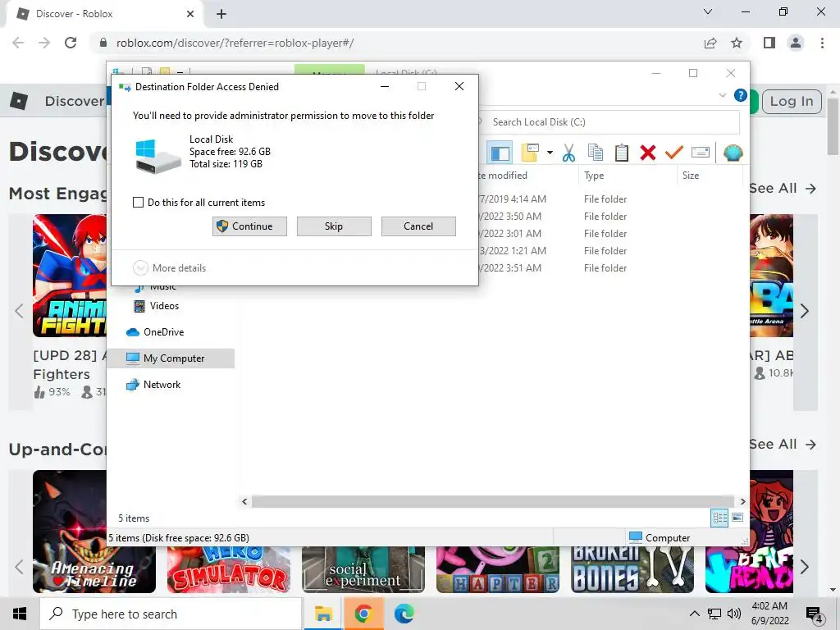Click See All for Most Engaging
This screenshot has width=840, height=630.
coord(782,189)
